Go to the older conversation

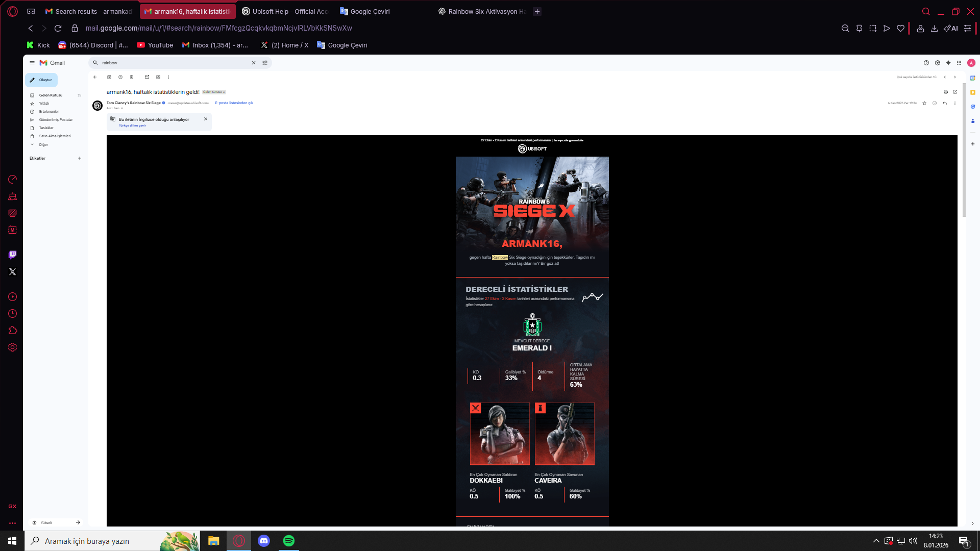pyautogui.click(x=955, y=77)
